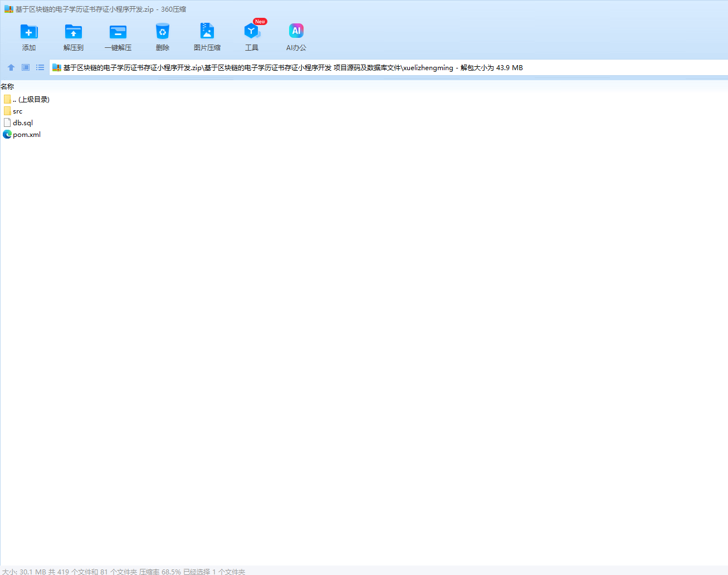The width and height of the screenshot is (728, 575).
Task: Click the zip icon in the address bar
Action: click(56, 67)
